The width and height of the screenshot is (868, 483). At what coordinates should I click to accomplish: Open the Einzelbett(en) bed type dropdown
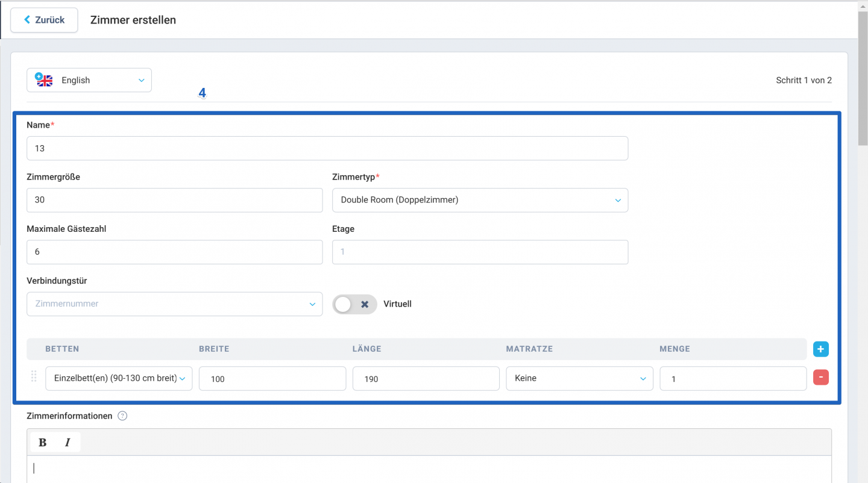(x=119, y=378)
